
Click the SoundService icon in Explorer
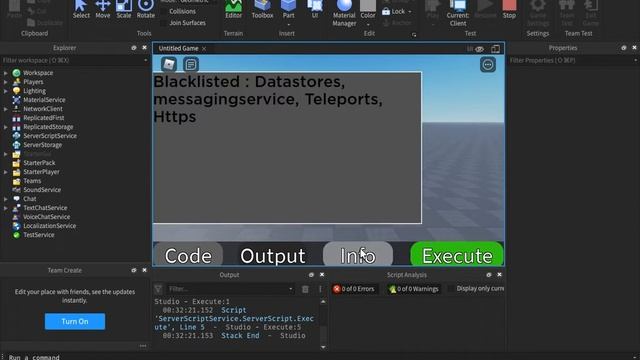(x=16, y=190)
